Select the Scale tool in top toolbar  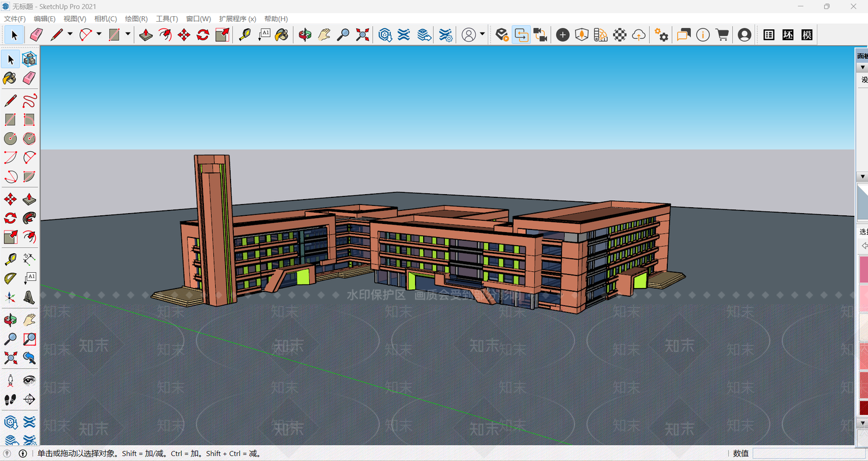tap(222, 35)
